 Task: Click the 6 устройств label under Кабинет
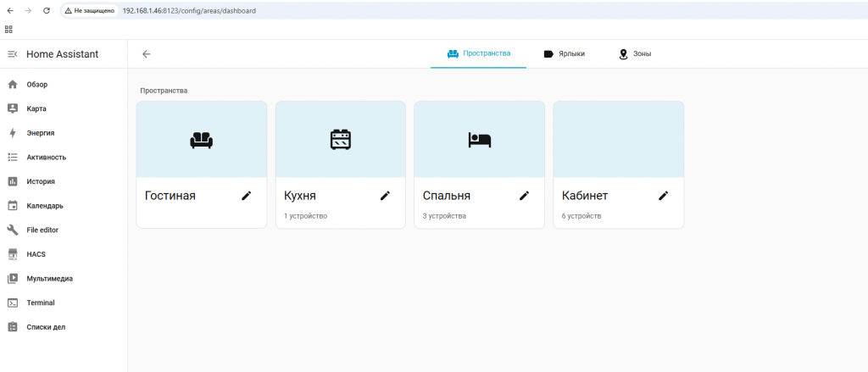point(581,216)
